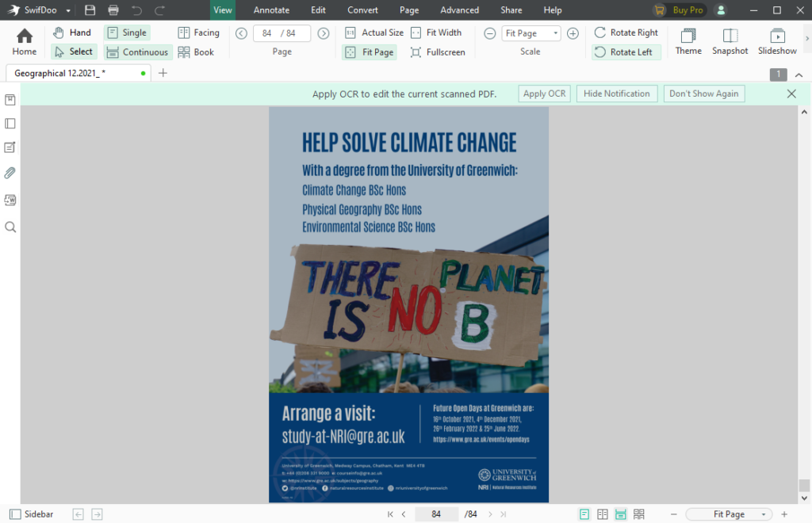Jump to the first page in status bar
The height and width of the screenshot is (523, 812).
pyautogui.click(x=390, y=514)
